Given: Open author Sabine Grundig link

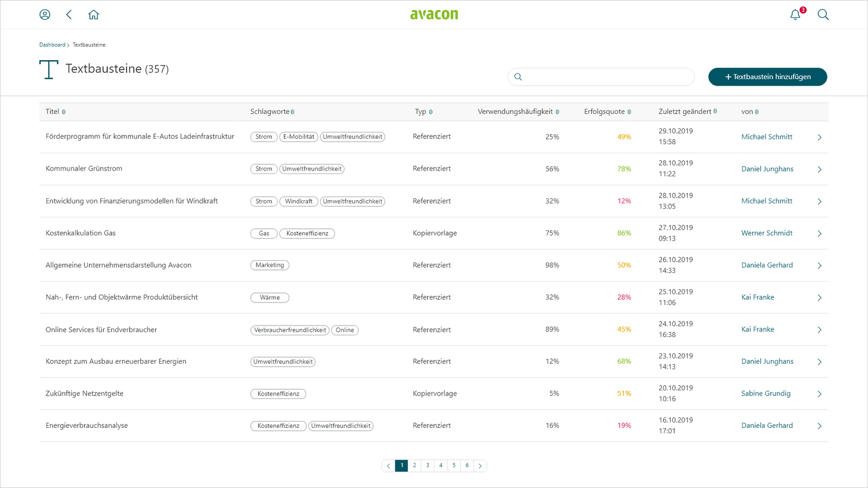Looking at the screenshot, I should 766,393.
